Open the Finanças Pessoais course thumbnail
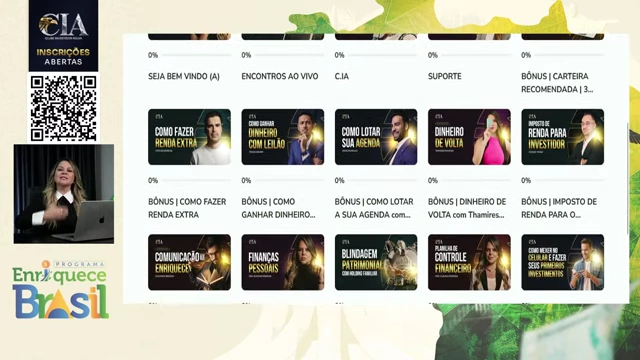This screenshot has width=640, height=360. [282, 262]
